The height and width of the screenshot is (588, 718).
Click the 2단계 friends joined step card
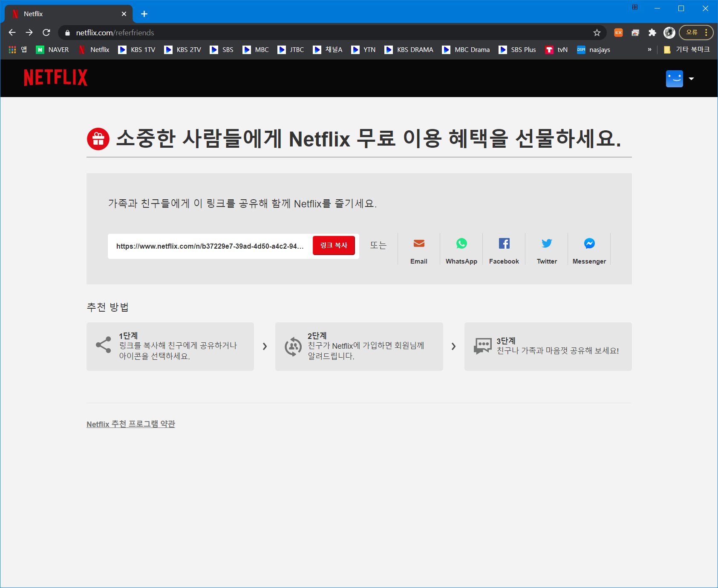359,347
